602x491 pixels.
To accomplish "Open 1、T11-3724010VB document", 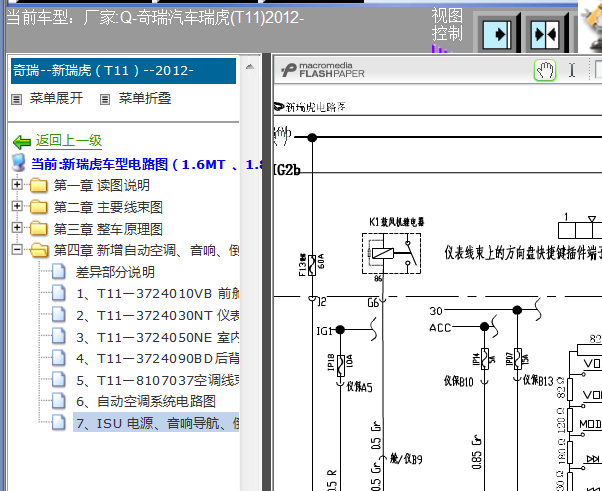I will [157, 294].
